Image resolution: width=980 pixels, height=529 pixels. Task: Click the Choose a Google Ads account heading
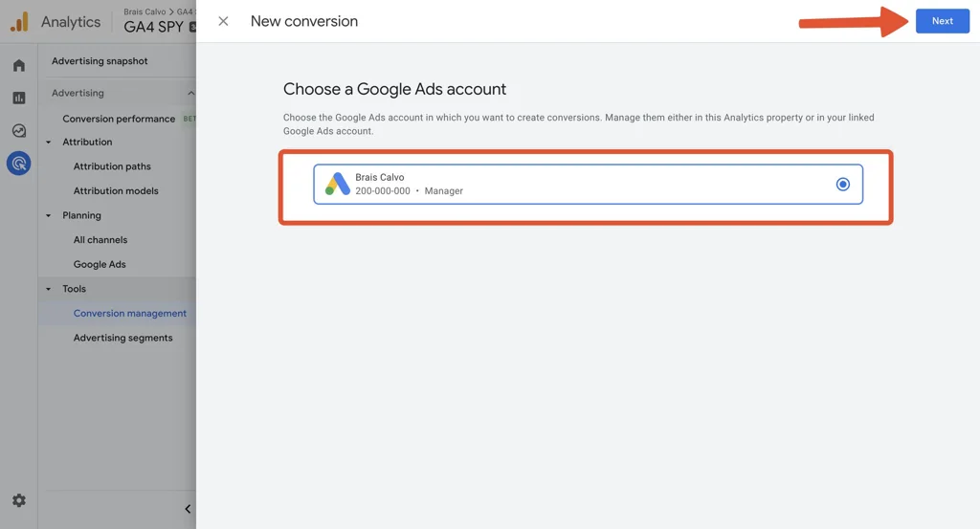394,89
